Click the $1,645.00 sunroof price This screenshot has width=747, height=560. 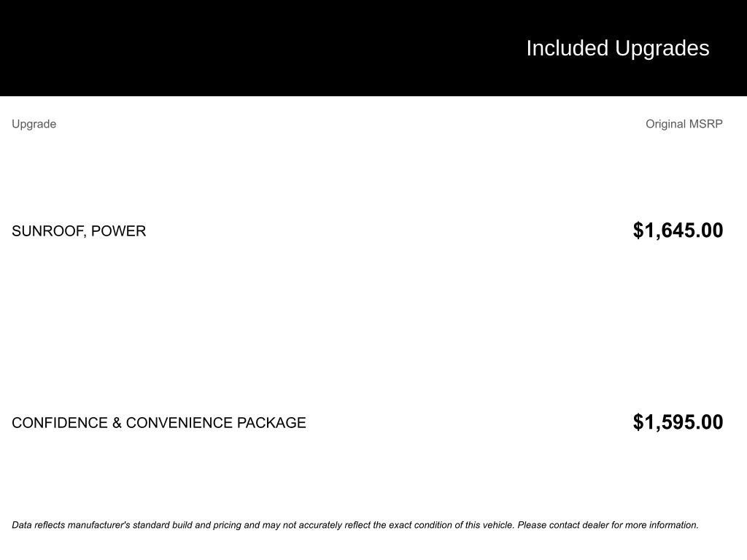click(x=678, y=230)
